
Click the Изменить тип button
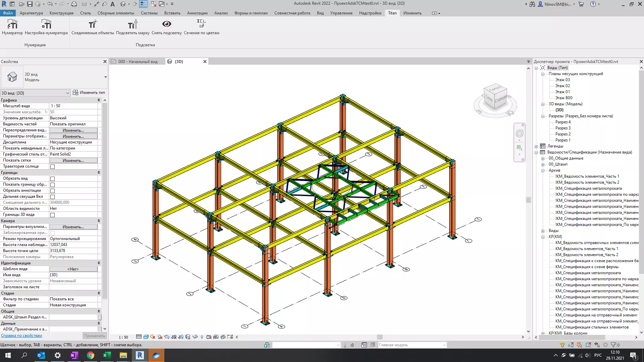tap(89, 92)
